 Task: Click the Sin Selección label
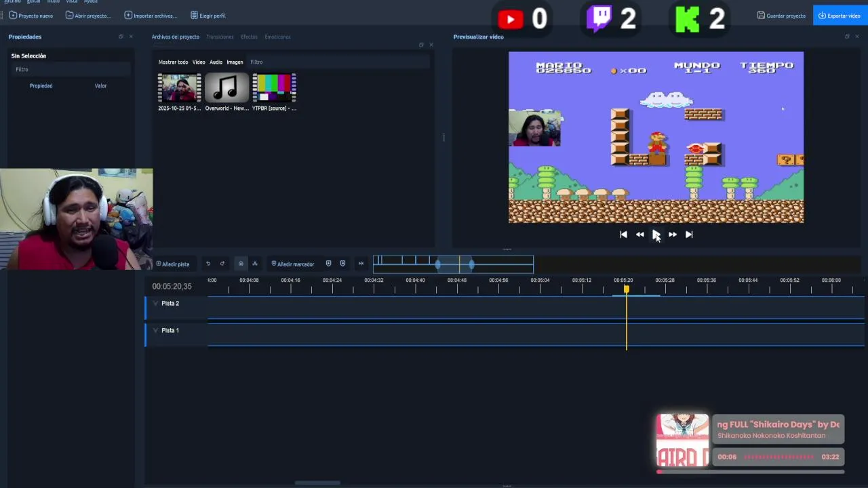click(x=28, y=56)
